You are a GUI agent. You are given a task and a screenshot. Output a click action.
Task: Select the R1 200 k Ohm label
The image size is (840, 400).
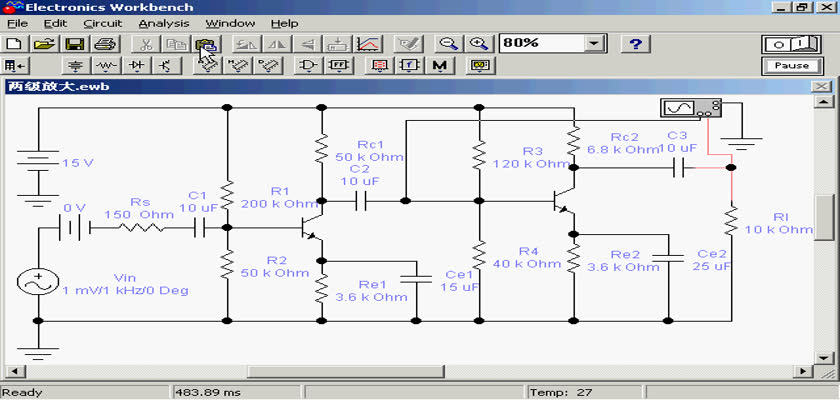click(x=280, y=197)
